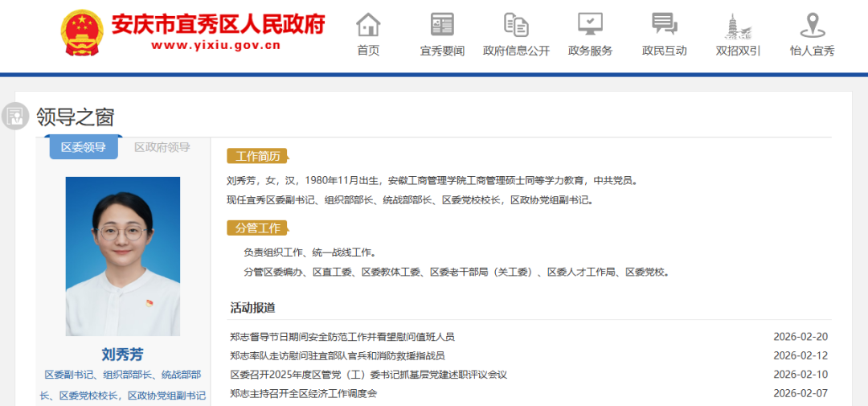
Task: Click the line starting 分管区委编办
Action: pos(457,273)
